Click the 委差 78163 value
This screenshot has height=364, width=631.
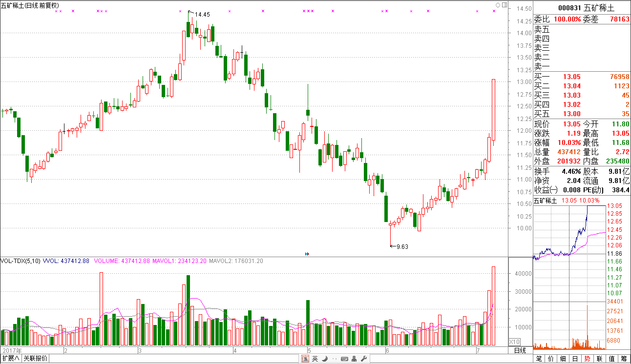tap(620, 19)
